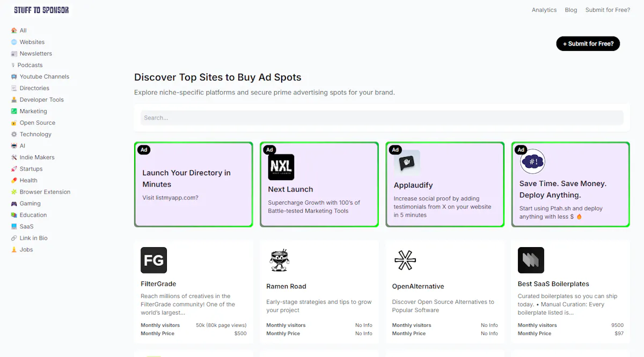Open the OpenAlternative listing title

pos(418,286)
